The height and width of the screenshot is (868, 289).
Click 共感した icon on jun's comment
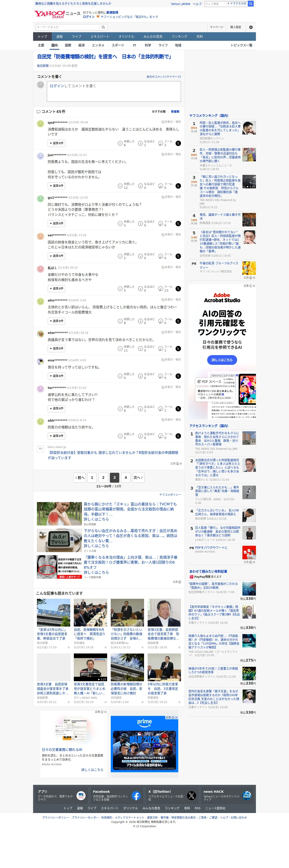[x=120, y=186]
